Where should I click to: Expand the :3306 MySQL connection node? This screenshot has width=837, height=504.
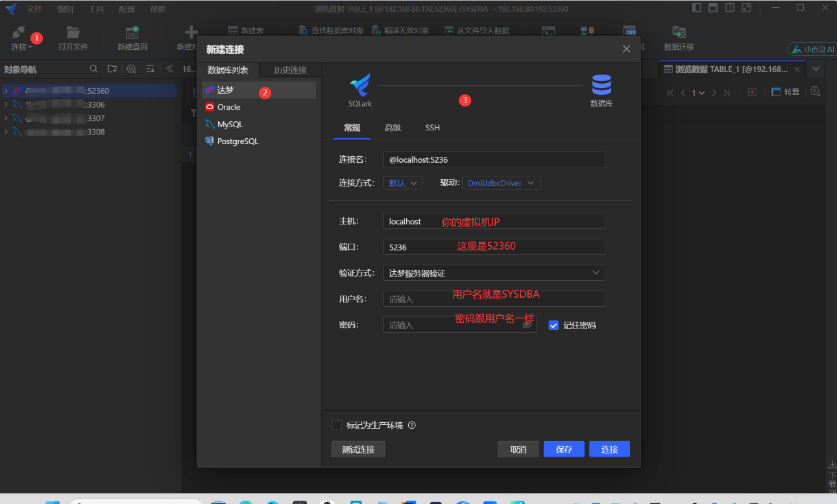click(x=6, y=104)
